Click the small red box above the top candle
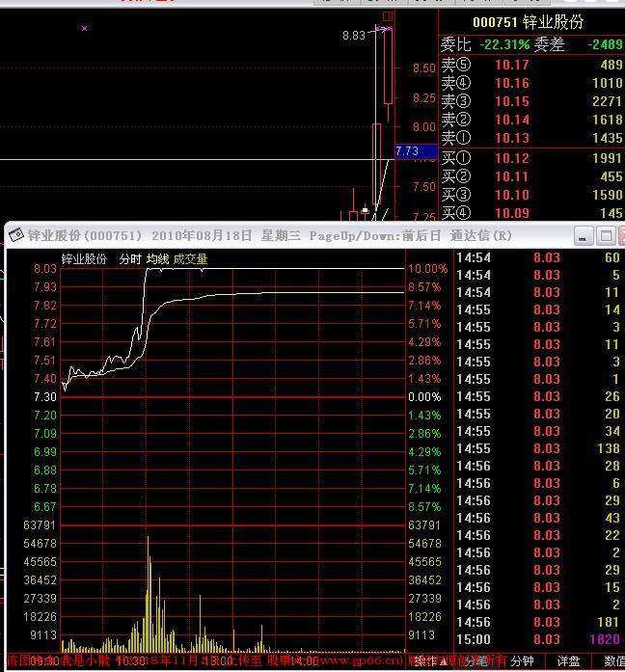 tap(388, 16)
